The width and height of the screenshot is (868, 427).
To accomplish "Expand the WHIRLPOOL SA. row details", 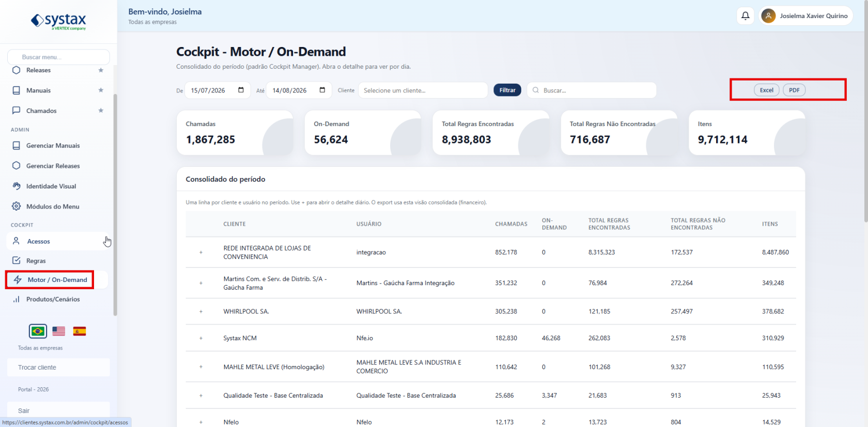I will tap(201, 311).
